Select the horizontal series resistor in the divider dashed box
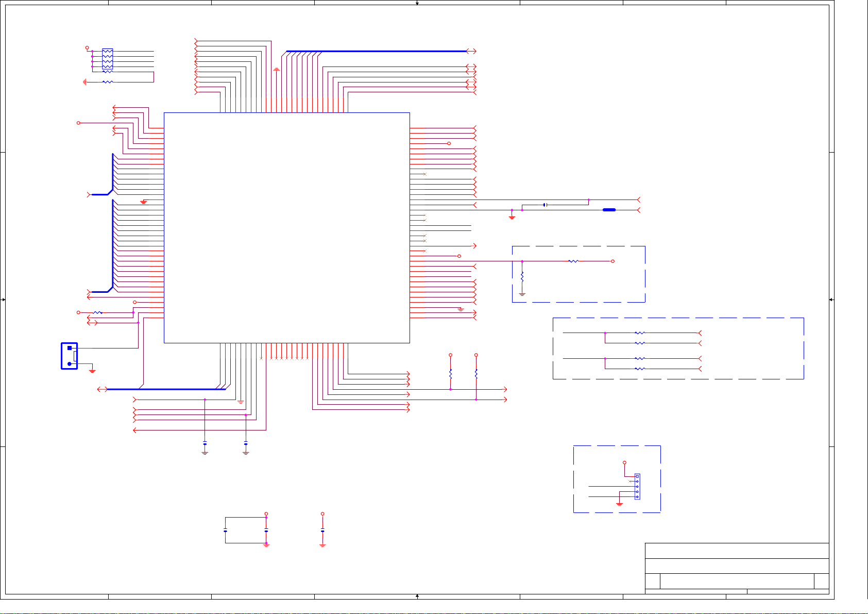This screenshot has width=868, height=614. click(x=573, y=261)
